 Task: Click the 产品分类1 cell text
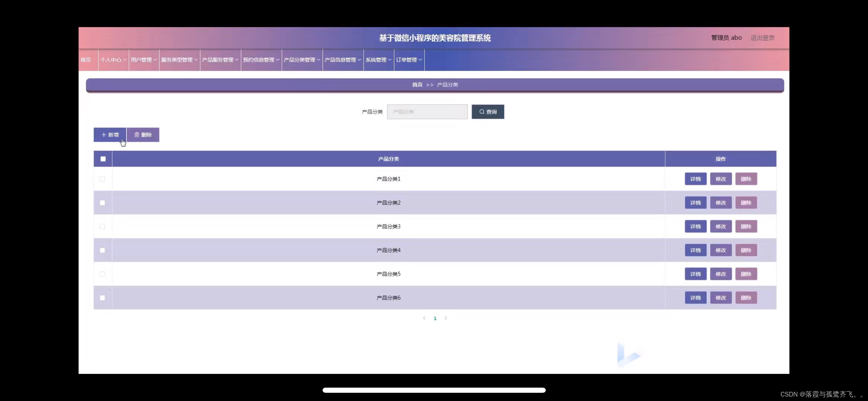point(388,179)
